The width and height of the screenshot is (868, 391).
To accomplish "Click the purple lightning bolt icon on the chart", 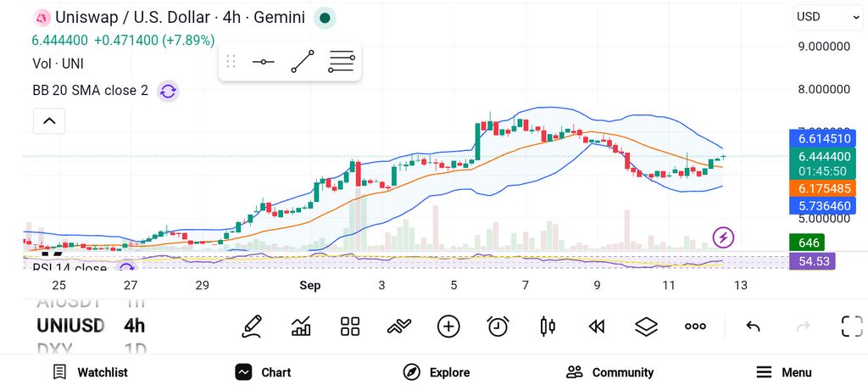I will (723, 238).
